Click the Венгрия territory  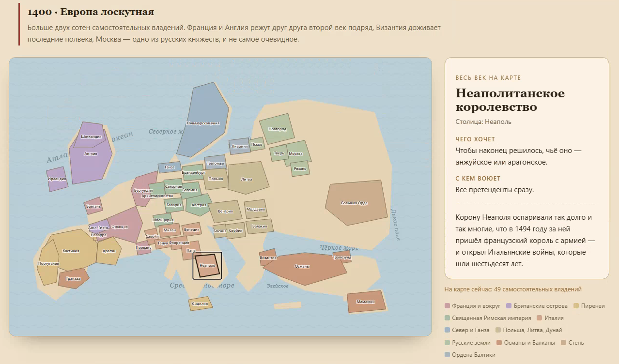pyautogui.click(x=225, y=211)
